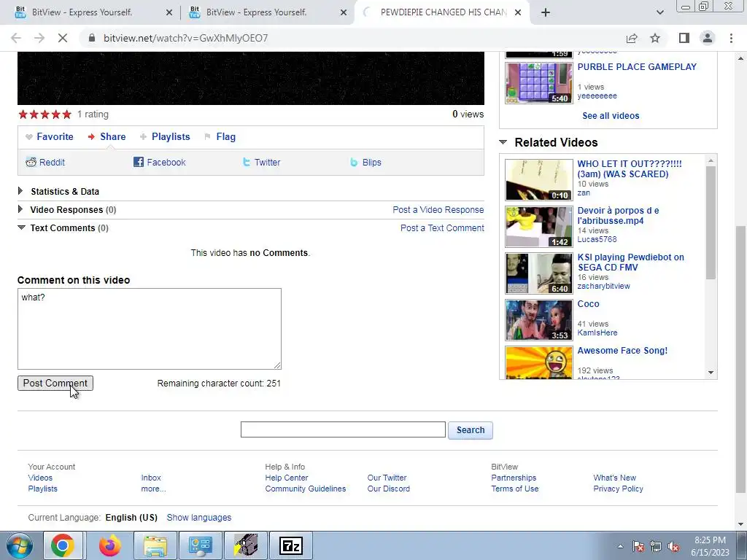This screenshot has height=560, width=747.
Task: View site info via the padlock icon
Action: tap(92, 38)
